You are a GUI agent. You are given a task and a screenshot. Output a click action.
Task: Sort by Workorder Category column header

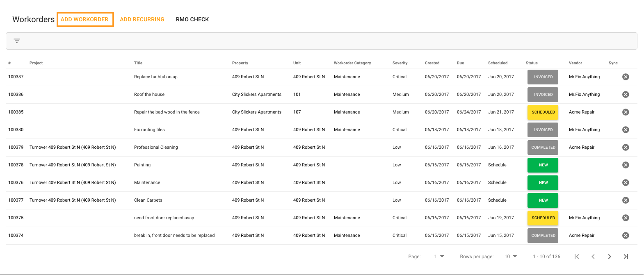pyautogui.click(x=352, y=63)
